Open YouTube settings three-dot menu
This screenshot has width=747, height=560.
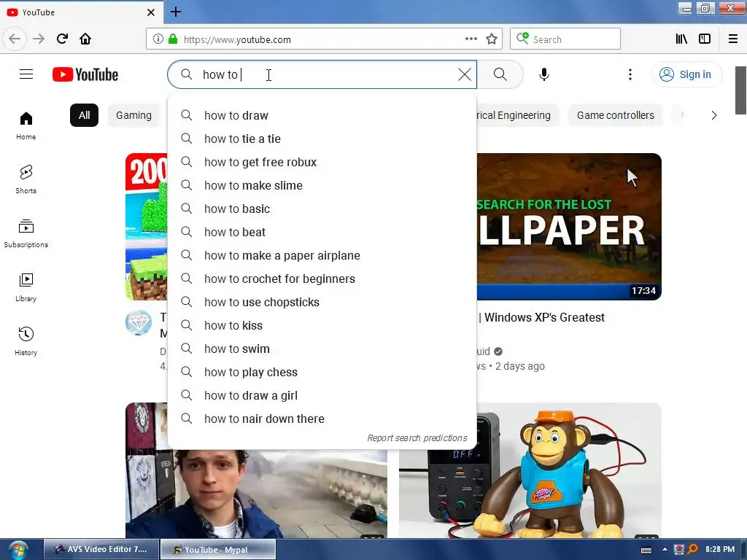[x=630, y=74]
